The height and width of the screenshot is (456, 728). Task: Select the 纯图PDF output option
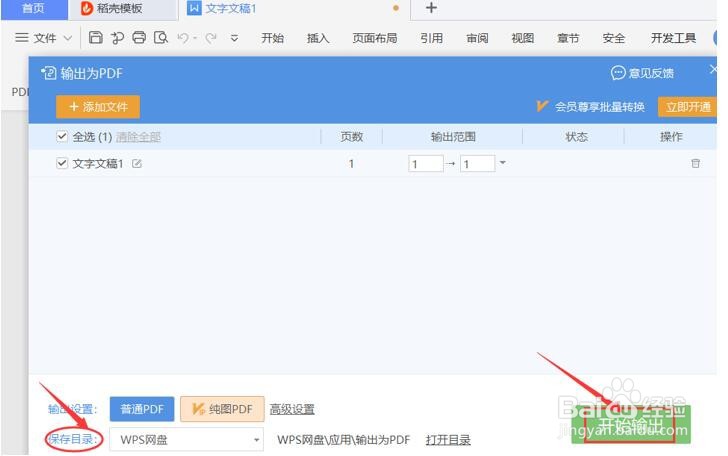point(222,409)
